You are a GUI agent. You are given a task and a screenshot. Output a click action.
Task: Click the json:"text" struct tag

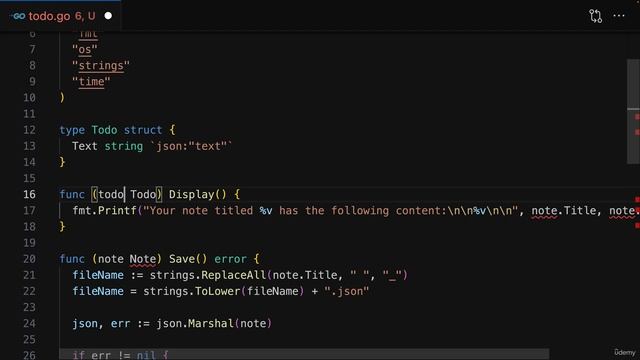coord(191,146)
